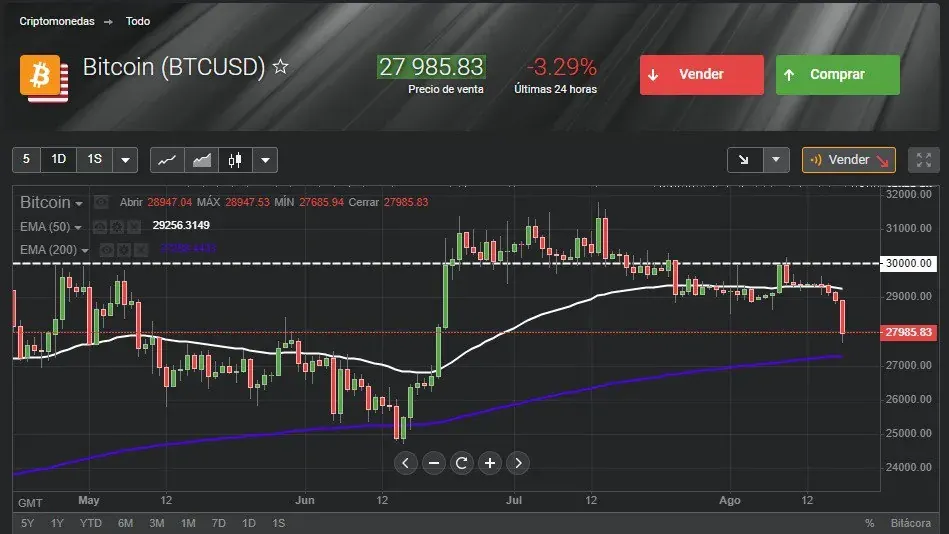Add Bitcoin to favorites with star
The image size is (949, 534).
pyautogui.click(x=280, y=66)
